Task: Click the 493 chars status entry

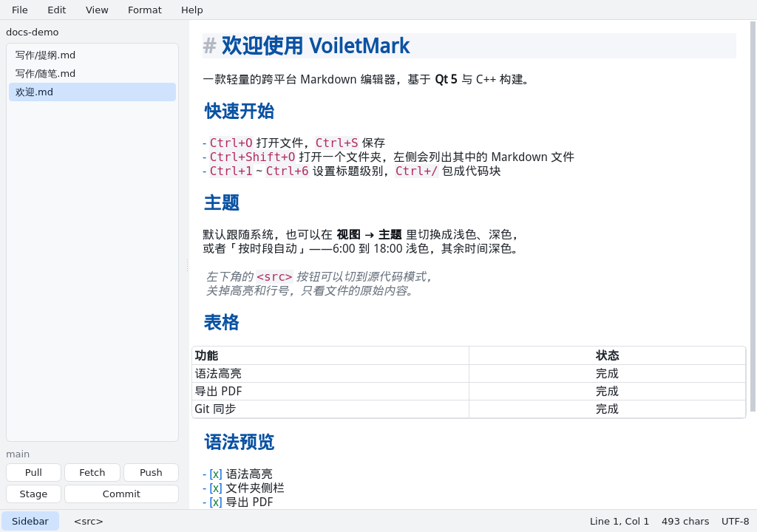Action: coord(685,522)
